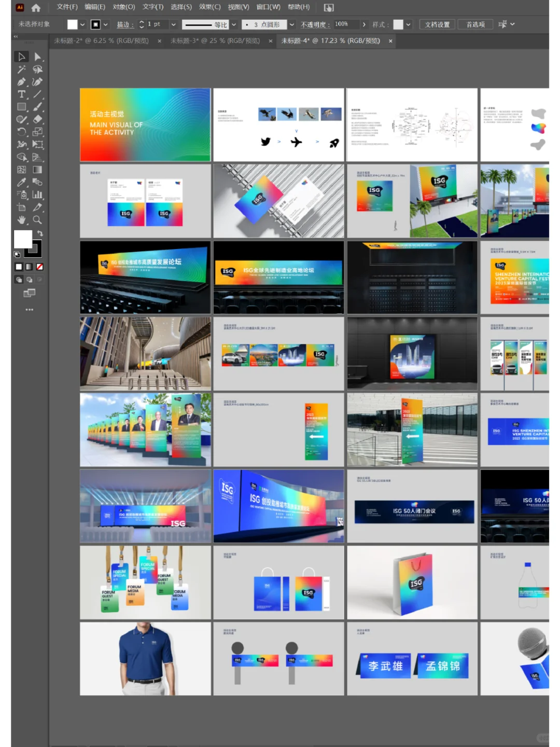Click the arrange documents icon in menu bar
Screen dimensions: 560x747
tap(329, 8)
